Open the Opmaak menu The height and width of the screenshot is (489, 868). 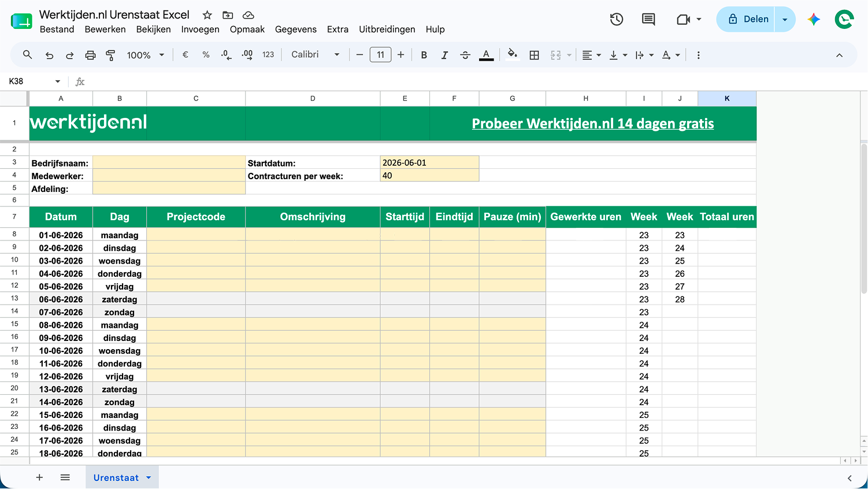click(x=247, y=29)
